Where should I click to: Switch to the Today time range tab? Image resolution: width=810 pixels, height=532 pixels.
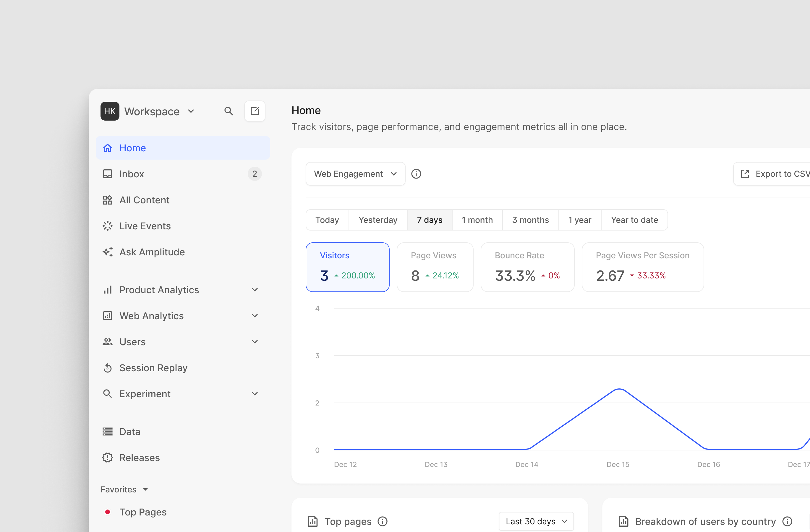327,220
